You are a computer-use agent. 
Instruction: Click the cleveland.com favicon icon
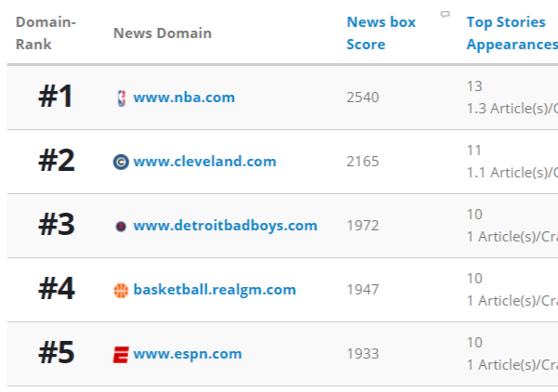[x=120, y=162]
